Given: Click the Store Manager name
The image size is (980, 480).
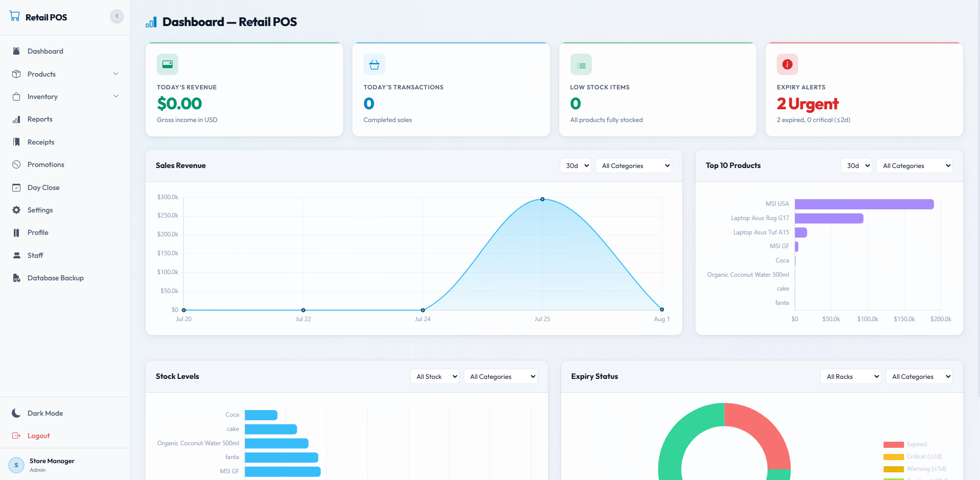Looking at the screenshot, I should 52,461.
